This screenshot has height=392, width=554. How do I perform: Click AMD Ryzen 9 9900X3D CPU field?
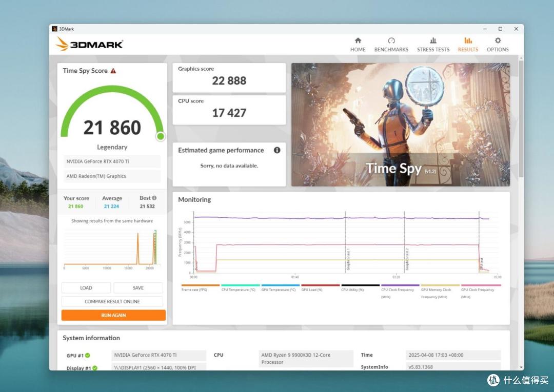click(306, 359)
